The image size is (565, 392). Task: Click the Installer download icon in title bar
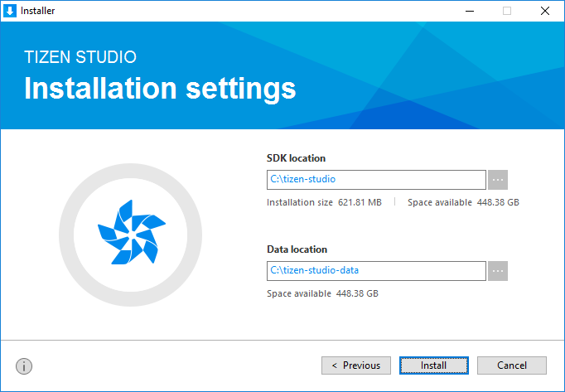click(x=10, y=11)
